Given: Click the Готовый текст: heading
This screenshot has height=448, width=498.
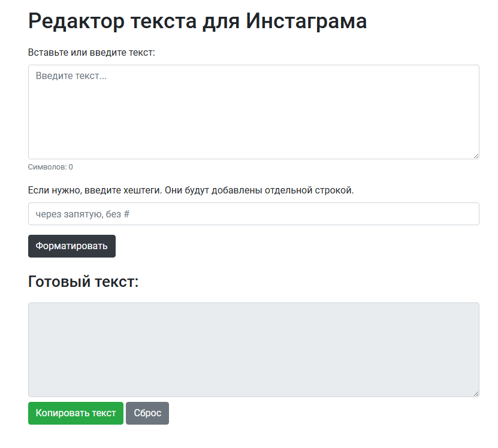Looking at the screenshot, I should click(x=83, y=281).
